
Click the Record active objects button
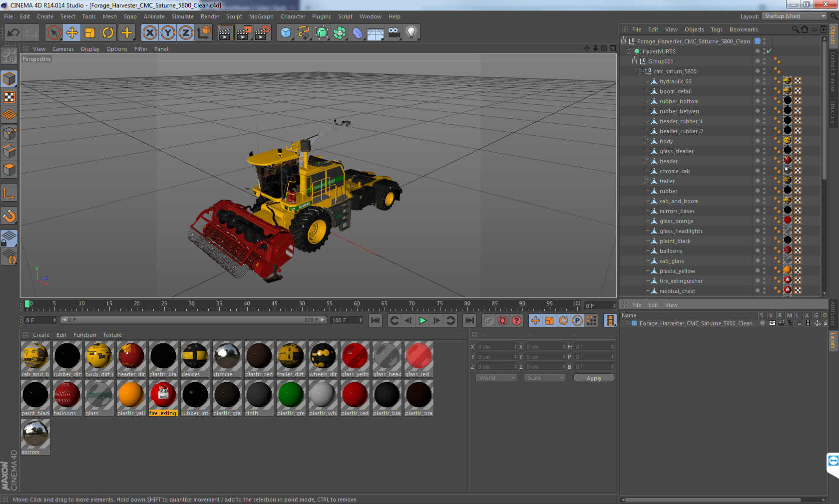coord(488,320)
